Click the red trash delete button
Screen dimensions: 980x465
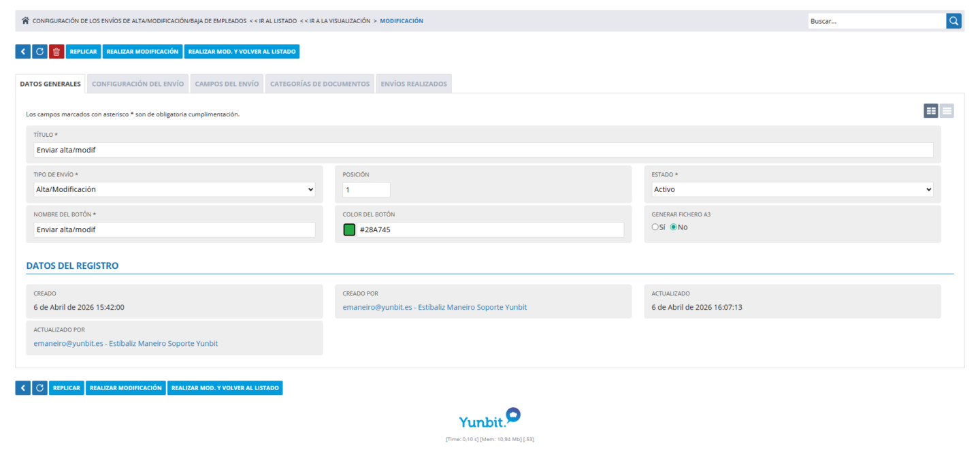tap(56, 52)
